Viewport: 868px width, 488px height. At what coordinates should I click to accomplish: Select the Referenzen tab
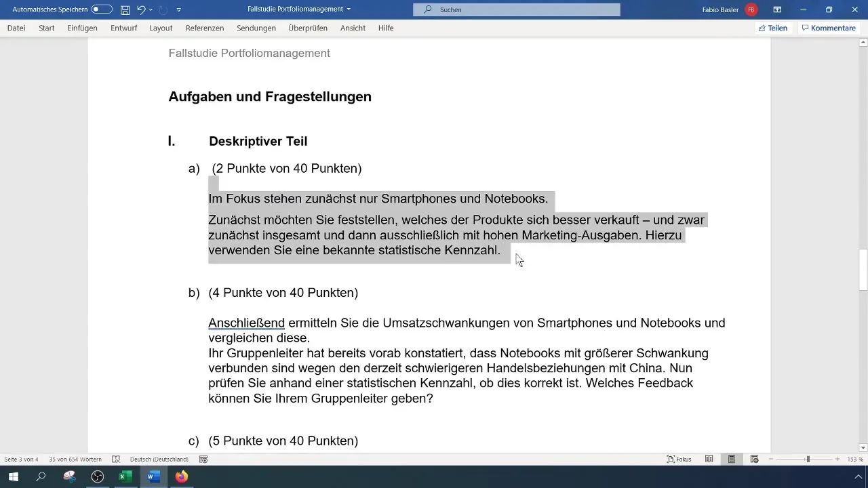click(205, 28)
